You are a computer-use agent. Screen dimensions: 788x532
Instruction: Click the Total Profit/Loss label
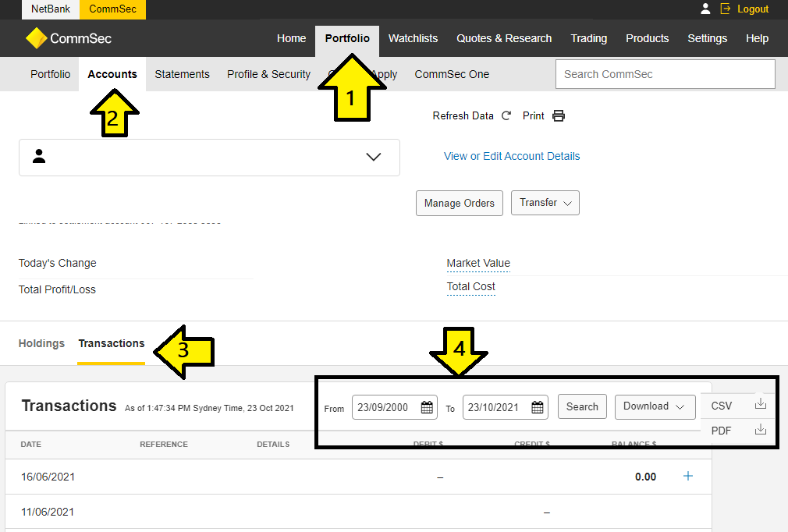pyautogui.click(x=57, y=289)
